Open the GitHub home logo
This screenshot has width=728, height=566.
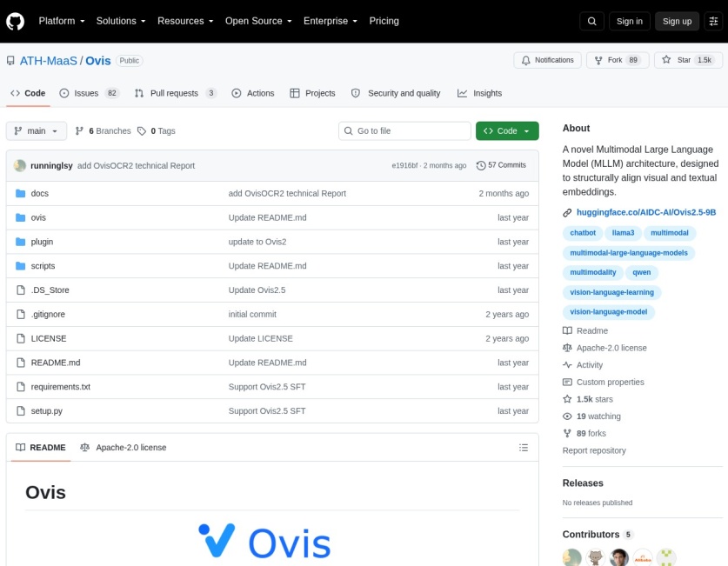pyautogui.click(x=16, y=22)
